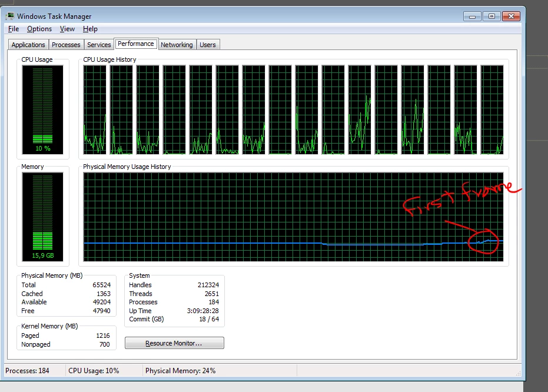This screenshot has width=548, height=392.
Task: Select the Nonpaged kernel memory value 700
Action: pos(105,344)
